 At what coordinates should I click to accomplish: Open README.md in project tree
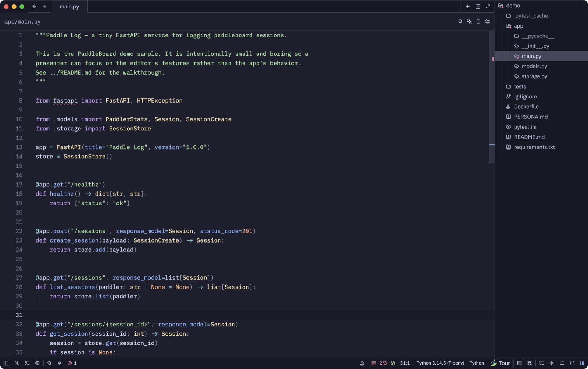[x=542, y=137]
